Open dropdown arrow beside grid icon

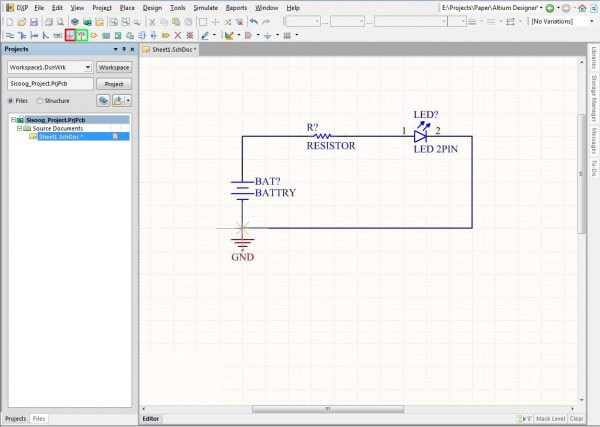pos(297,35)
